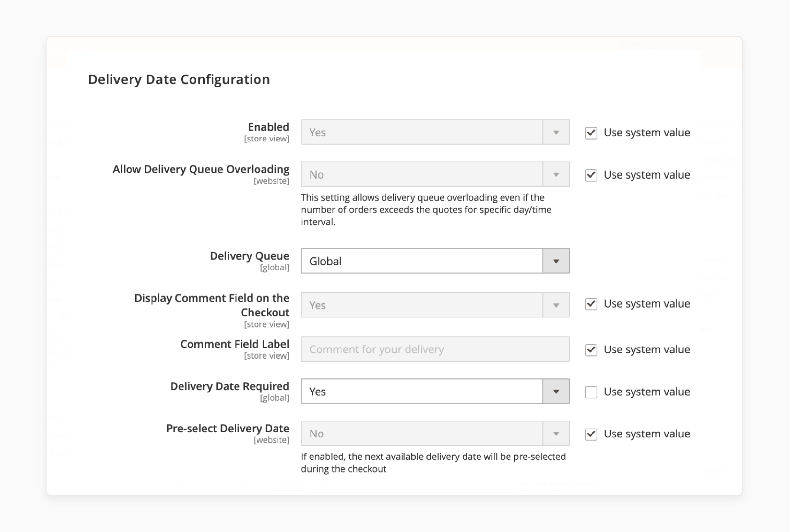Viewport: 790px width, 532px height.
Task: Click the Pre-select Delivery Date field label
Action: 227,428
